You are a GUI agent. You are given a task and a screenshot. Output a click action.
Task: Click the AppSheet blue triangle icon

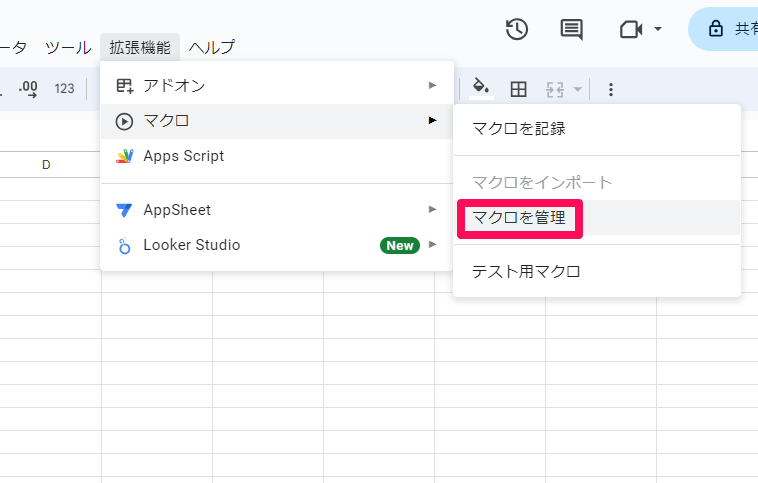[124, 210]
